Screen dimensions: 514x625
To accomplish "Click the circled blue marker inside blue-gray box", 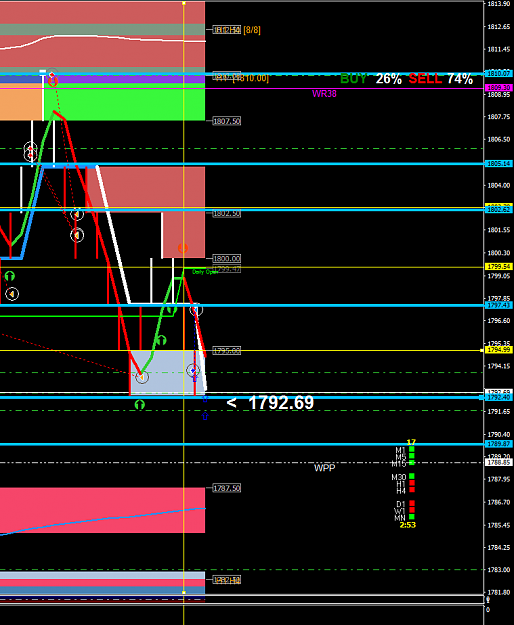I will (x=193, y=371).
